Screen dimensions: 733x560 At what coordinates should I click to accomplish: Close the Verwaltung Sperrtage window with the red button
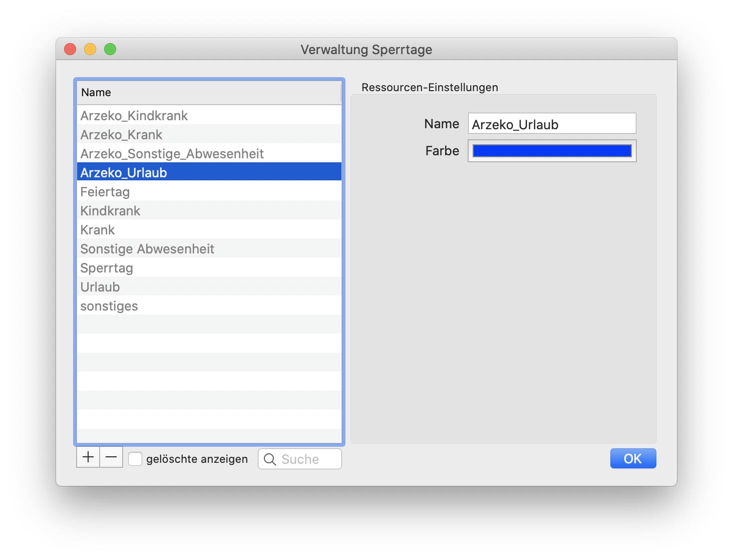(70, 49)
